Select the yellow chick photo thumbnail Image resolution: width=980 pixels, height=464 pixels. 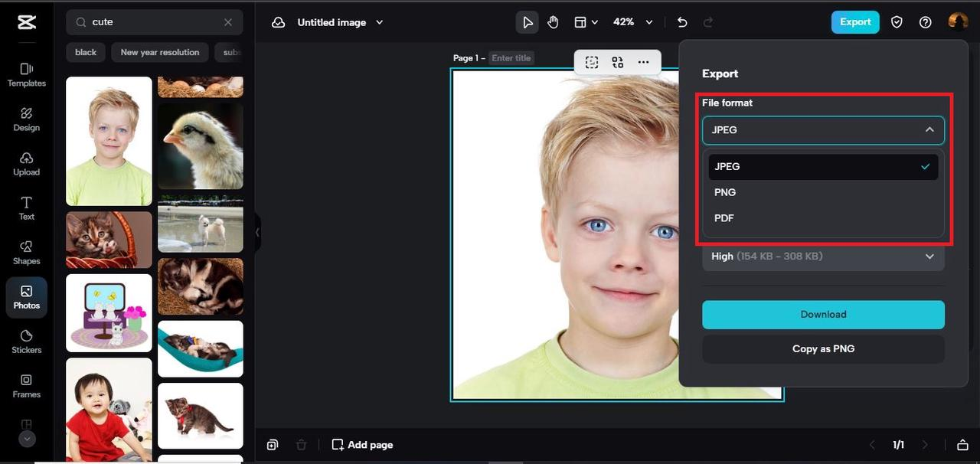tap(201, 146)
